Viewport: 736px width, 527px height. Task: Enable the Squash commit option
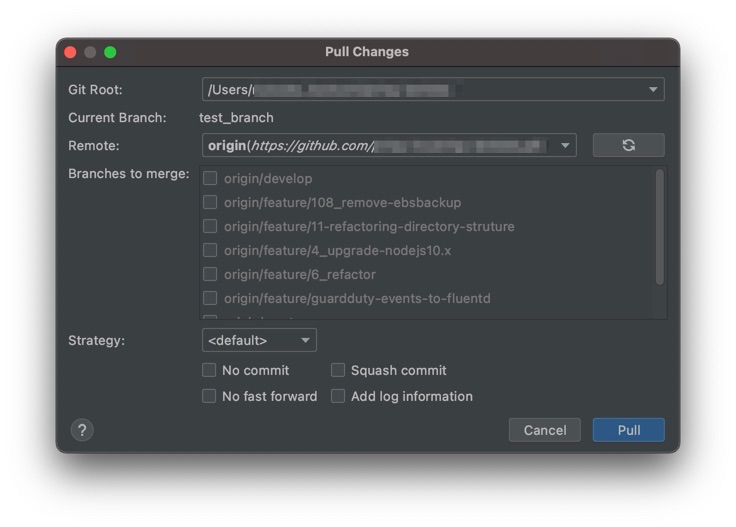(338, 370)
